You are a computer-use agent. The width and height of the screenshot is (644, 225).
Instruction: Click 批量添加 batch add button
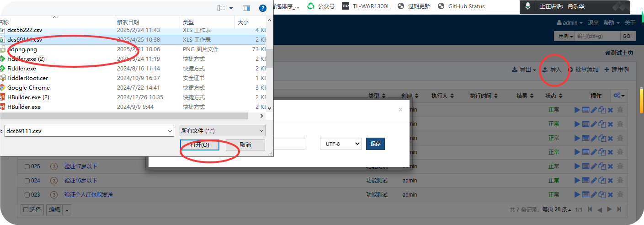point(583,70)
